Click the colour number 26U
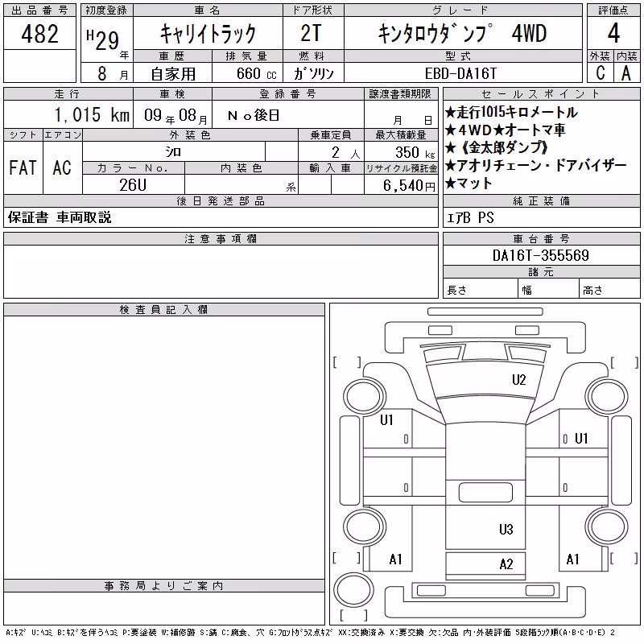This screenshot has width=644, height=644. (133, 185)
